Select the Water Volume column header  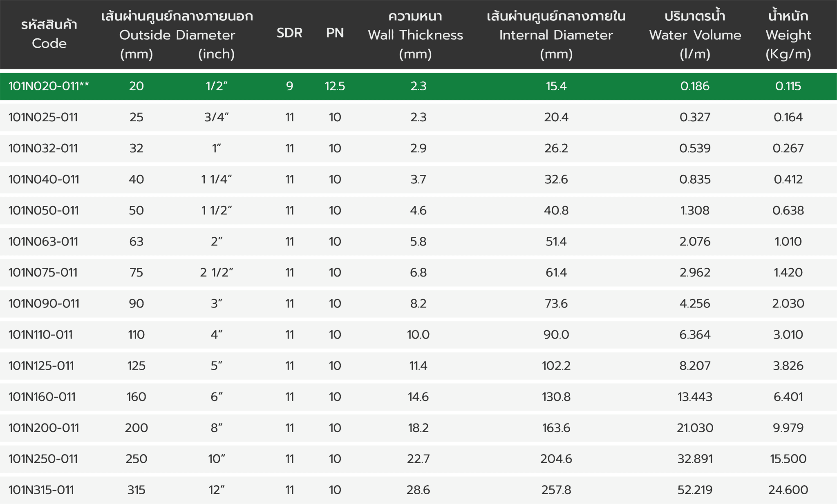[x=695, y=35]
